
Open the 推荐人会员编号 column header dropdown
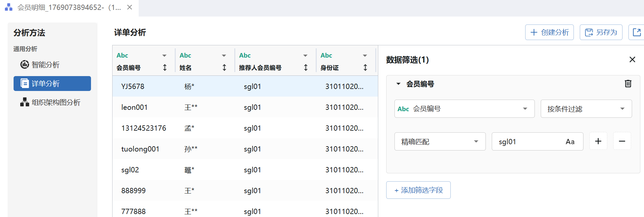305,56
